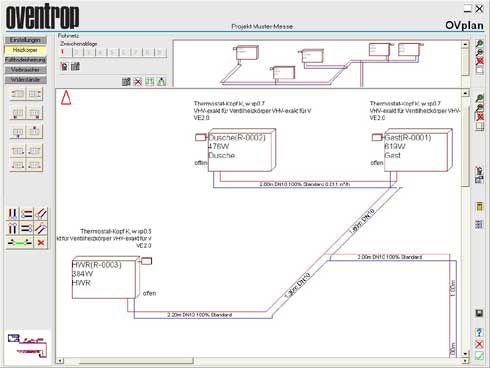Click pipe label '2.20m DN10 100% Standard'
Image resolution: width=490 pixels, height=368 pixels.
tap(200, 315)
